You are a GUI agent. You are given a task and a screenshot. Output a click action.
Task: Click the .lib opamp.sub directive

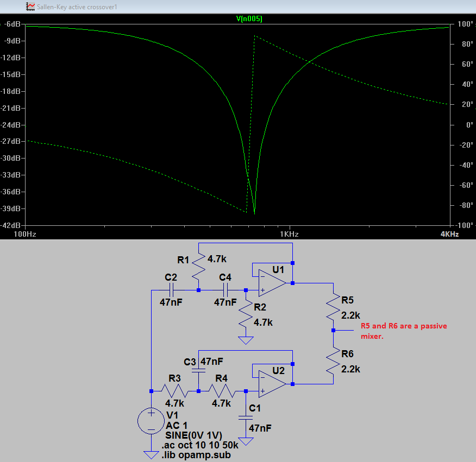196,455
